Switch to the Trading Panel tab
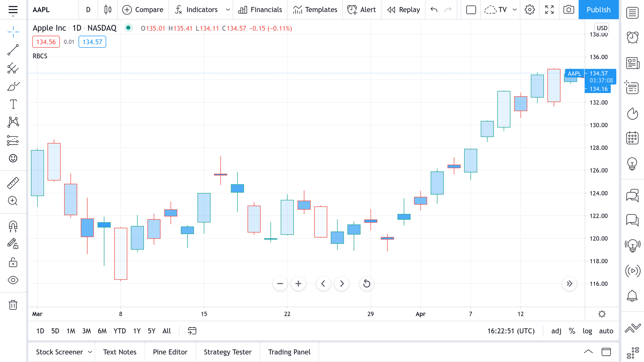Screen dimensions: 644x362 pos(289,352)
